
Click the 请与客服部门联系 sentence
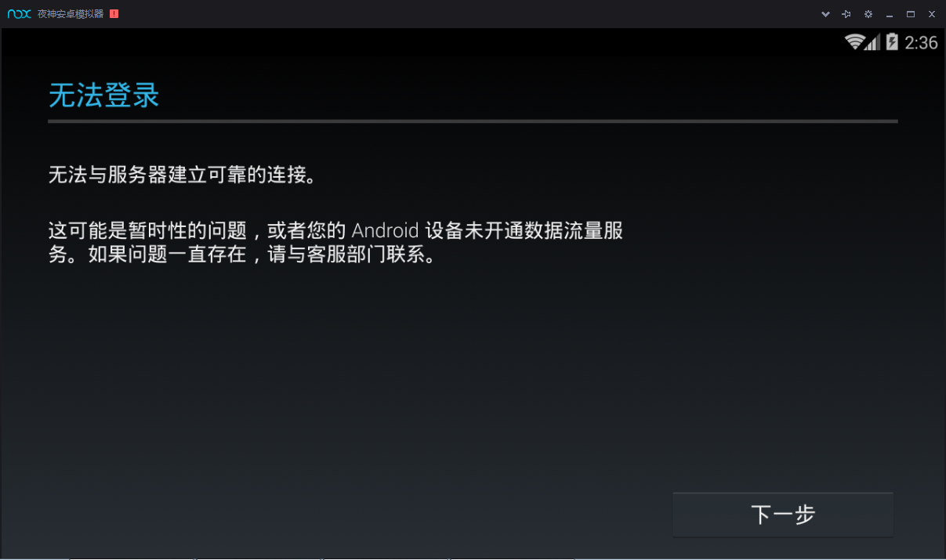coord(351,255)
